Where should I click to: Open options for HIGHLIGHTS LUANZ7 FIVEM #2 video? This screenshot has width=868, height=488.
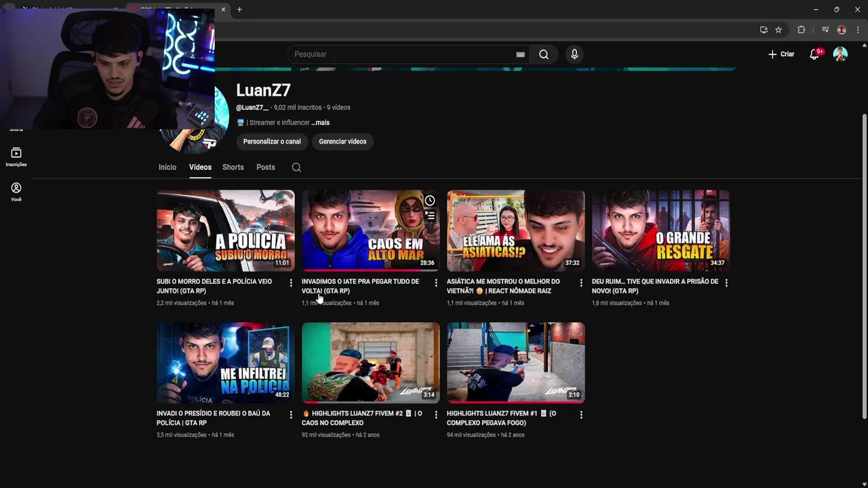point(436,415)
